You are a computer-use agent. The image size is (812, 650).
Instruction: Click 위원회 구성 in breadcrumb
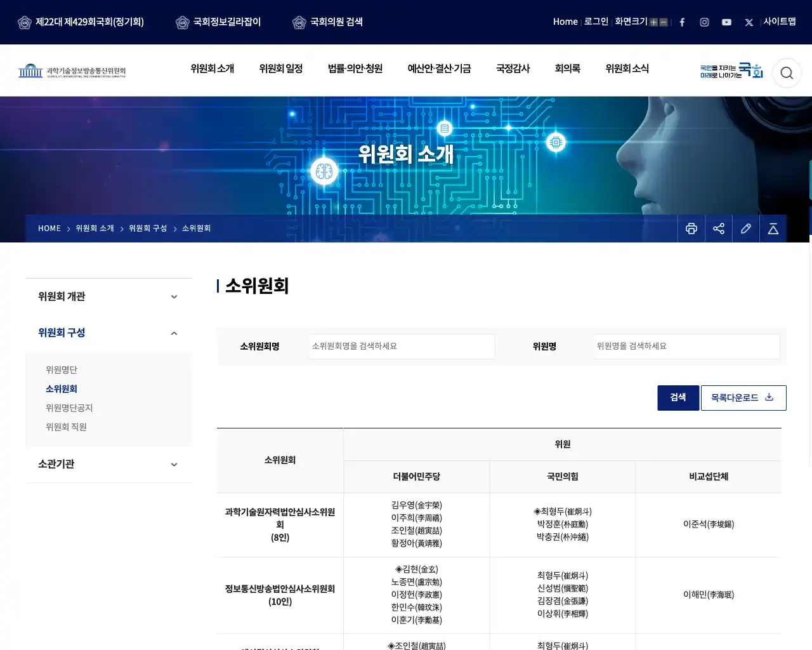(x=148, y=229)
